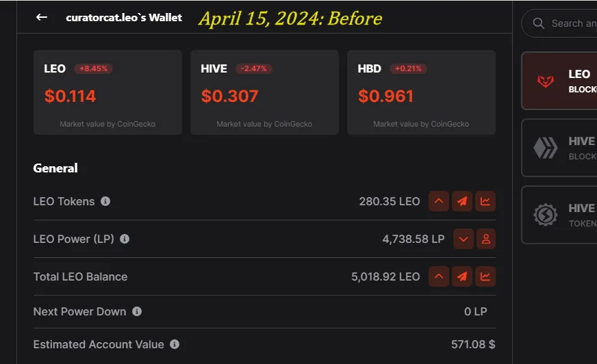Send from the Total LEO Balance paper plane
The image size is (597, 364).
pos(462,276)
